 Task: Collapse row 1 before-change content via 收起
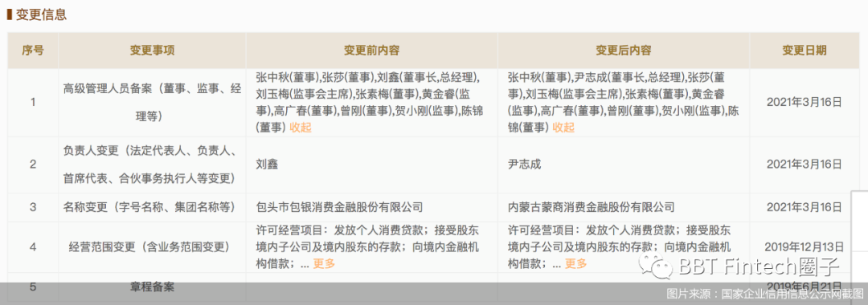point(301,128)
